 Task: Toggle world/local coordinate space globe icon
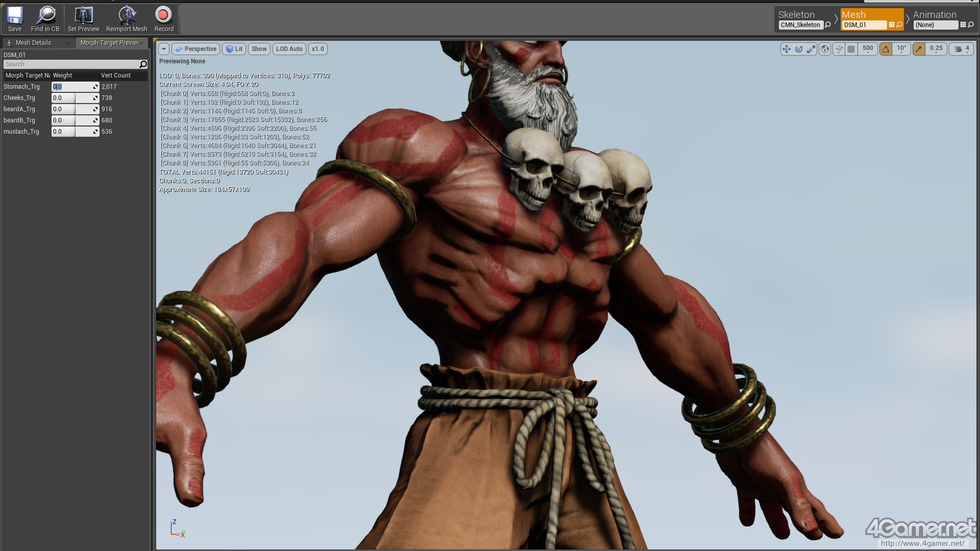[825, 49]
